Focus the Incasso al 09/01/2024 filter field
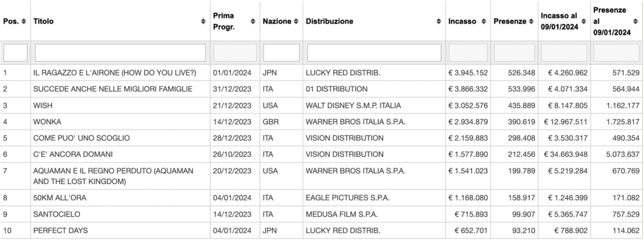 [x=564, y=53]
